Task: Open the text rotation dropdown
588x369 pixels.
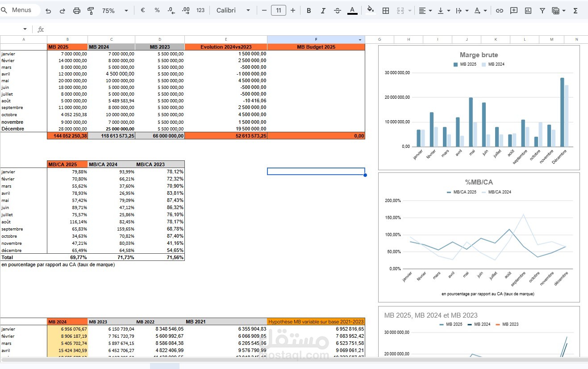Action: (x=480, y=10)
